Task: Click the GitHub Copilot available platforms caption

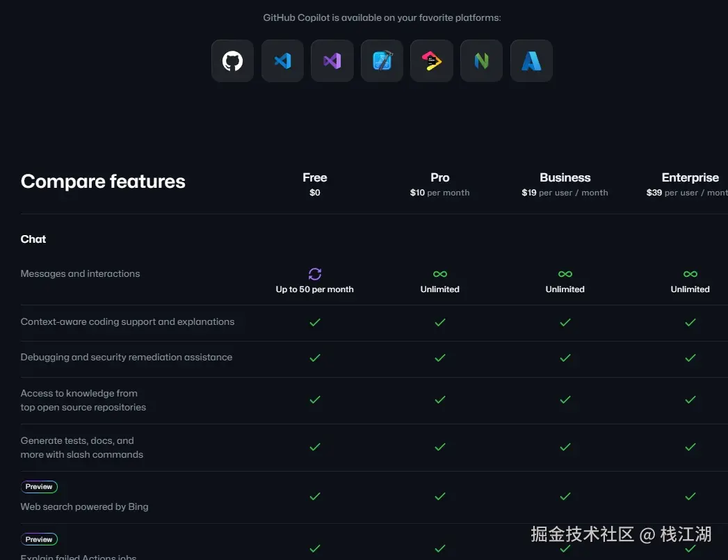Action: (x=382, y=17)
